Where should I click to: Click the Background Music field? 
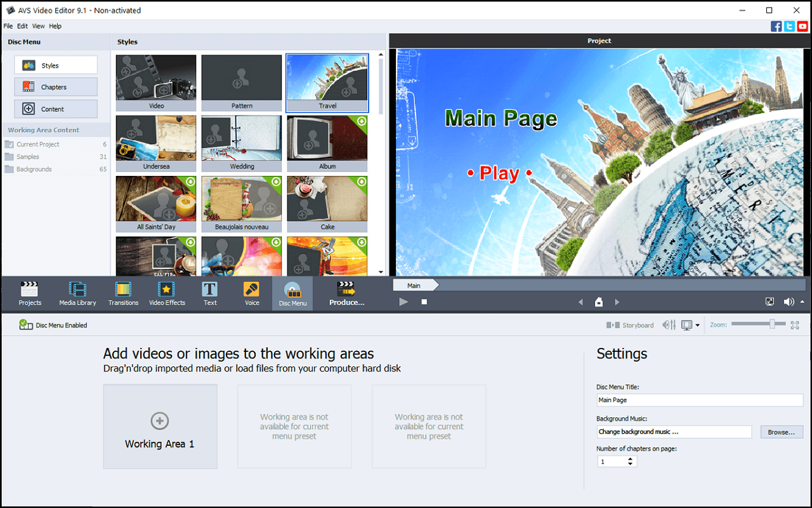pyautogui.click(x=674, y=432)
